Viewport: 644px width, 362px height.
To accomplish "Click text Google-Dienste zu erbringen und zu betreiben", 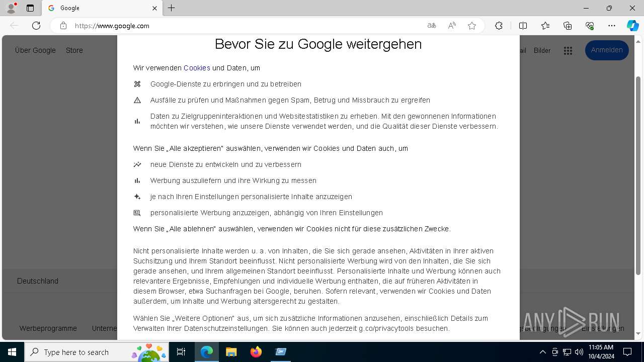I will click(226, 84).
